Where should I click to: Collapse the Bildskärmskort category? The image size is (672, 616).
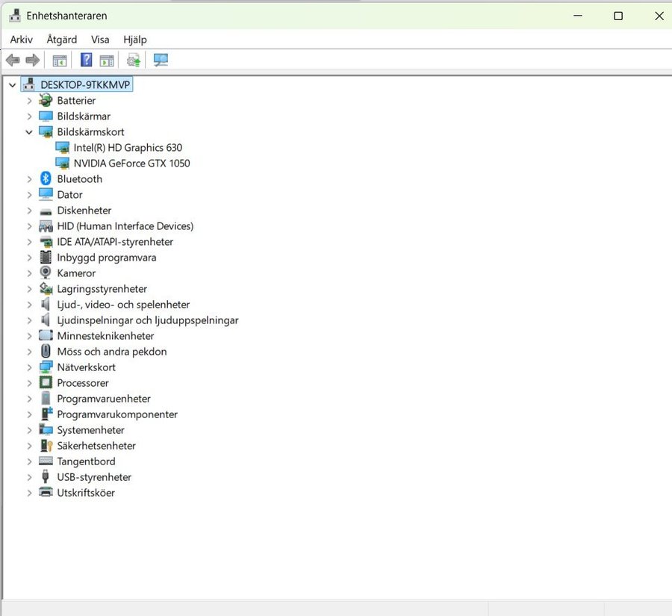pos(29,132)
